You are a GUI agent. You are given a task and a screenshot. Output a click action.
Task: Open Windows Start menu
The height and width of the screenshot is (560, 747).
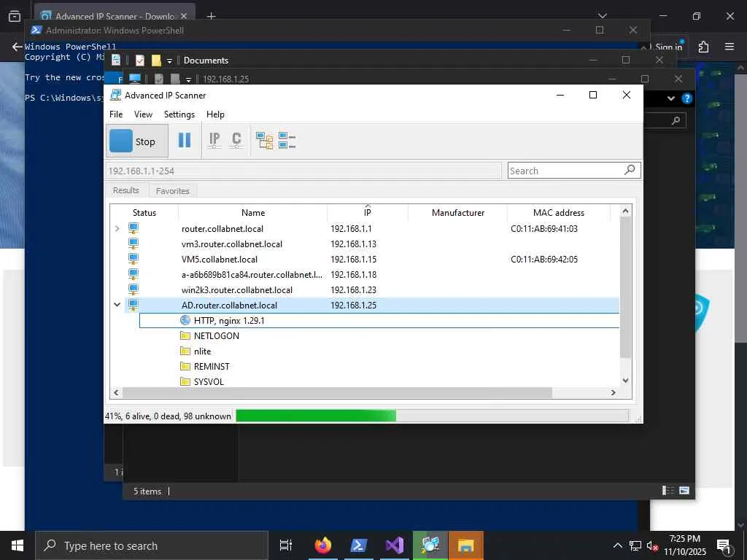pyautogui.click(x=18, y=545)
